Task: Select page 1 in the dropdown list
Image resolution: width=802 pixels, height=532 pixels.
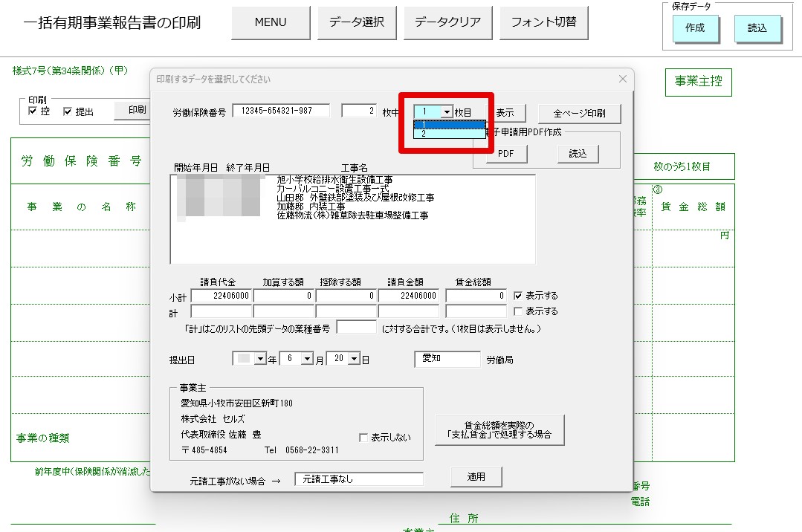Action: tap(450, 124)
